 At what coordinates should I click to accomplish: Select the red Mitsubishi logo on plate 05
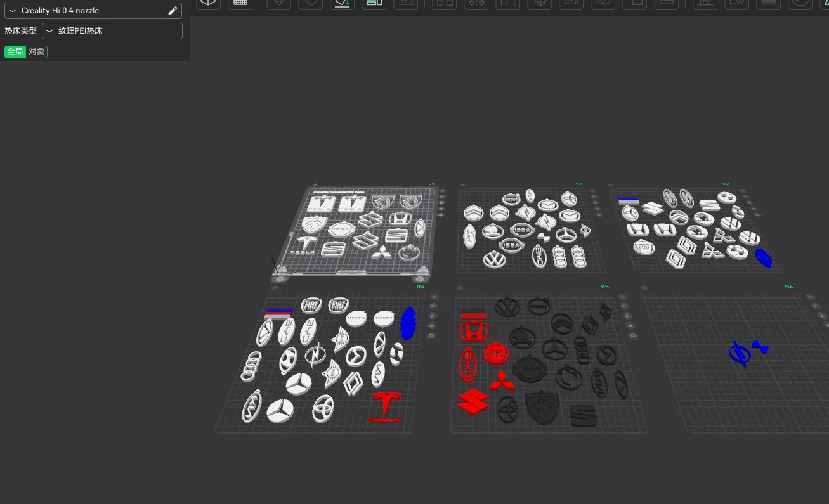502,381
